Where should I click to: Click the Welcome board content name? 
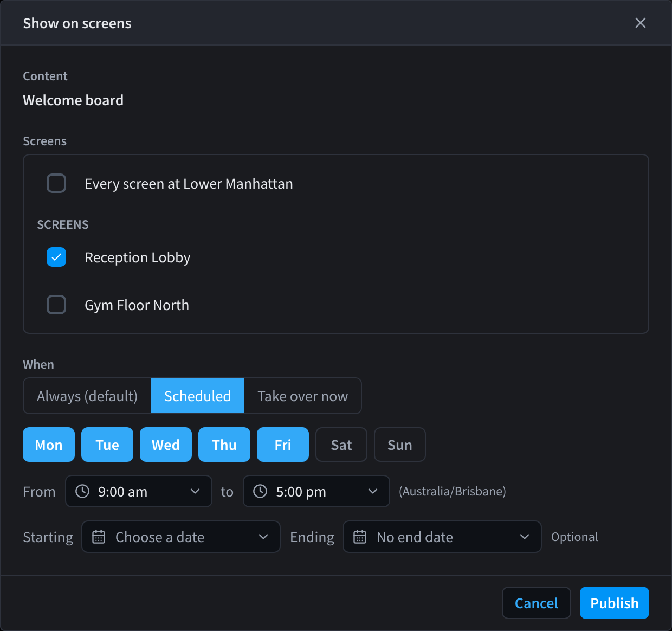[73, 100]
